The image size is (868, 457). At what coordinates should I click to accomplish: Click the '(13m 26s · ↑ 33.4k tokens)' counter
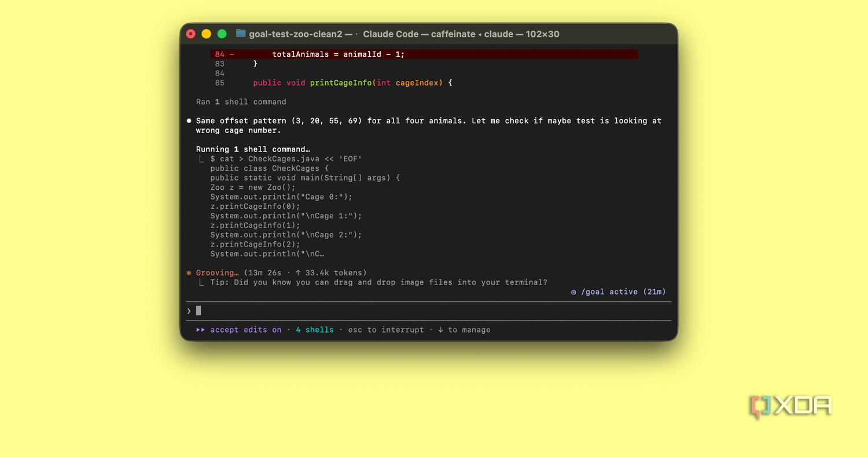(x=305, y=273)
